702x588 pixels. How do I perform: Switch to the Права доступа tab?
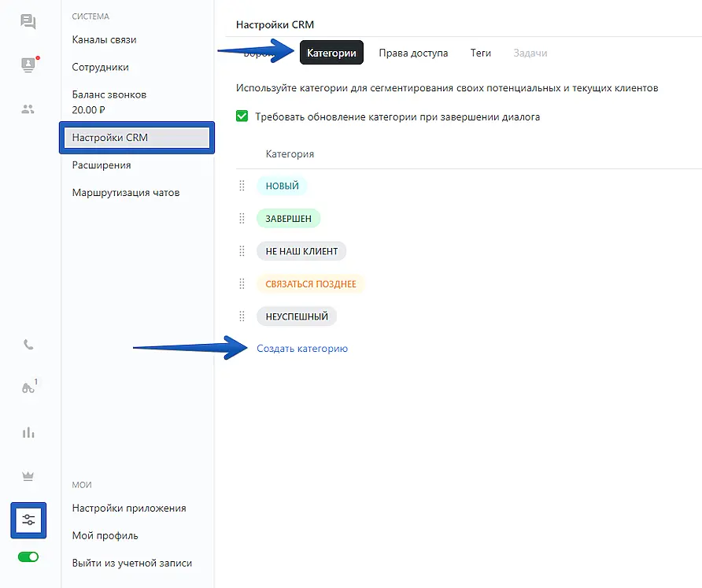click(413, 53)
